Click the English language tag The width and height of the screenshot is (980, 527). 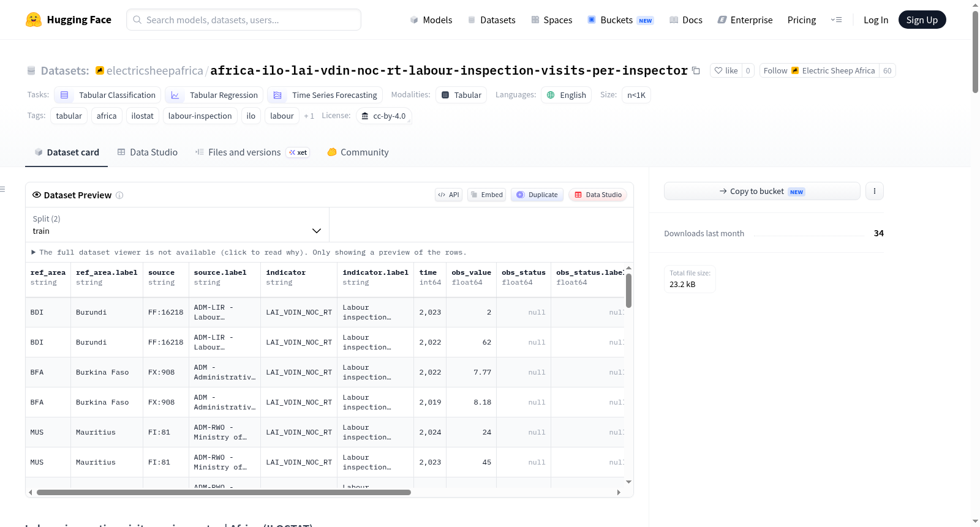(566, 95)
